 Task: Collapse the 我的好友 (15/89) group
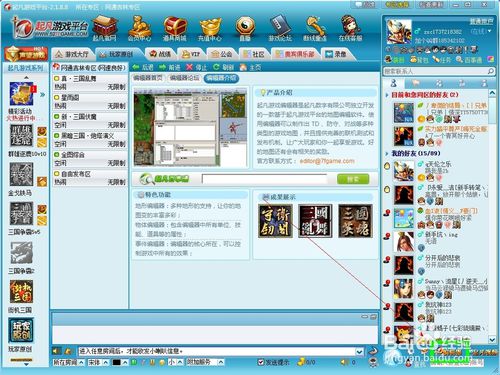pyautogui.click(x=387, y=154)
